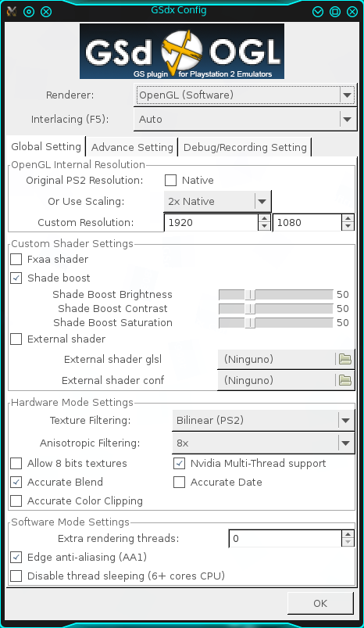Click the Custom Resolution 1920 field
The image size is (364, 628).
click(x=212, y=223)
